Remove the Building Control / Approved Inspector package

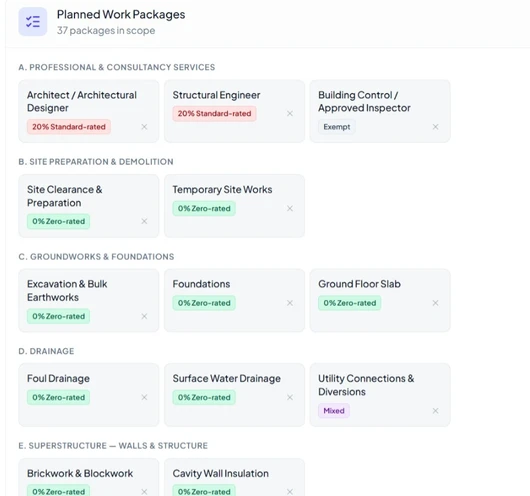[x=435, y=127]
